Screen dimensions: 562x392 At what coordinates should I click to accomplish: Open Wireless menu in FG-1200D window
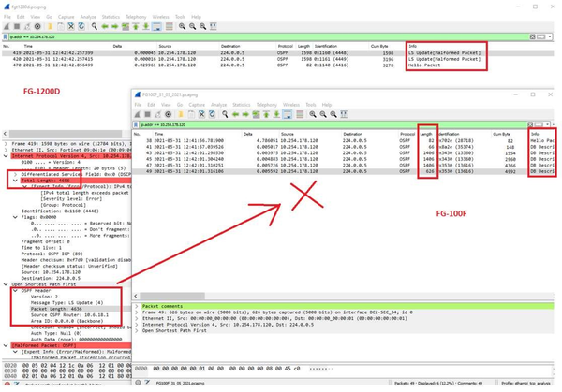[x=160, y=17]
